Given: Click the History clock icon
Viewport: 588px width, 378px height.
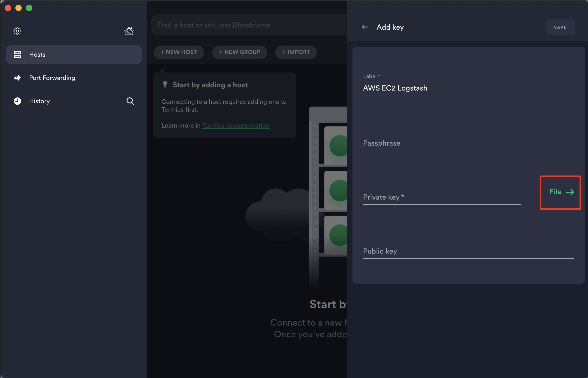Looking at the screenshot, I should [17, 101].
